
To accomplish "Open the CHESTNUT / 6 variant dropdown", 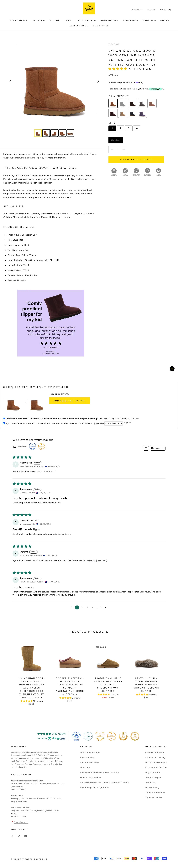I will coord(113,423).
